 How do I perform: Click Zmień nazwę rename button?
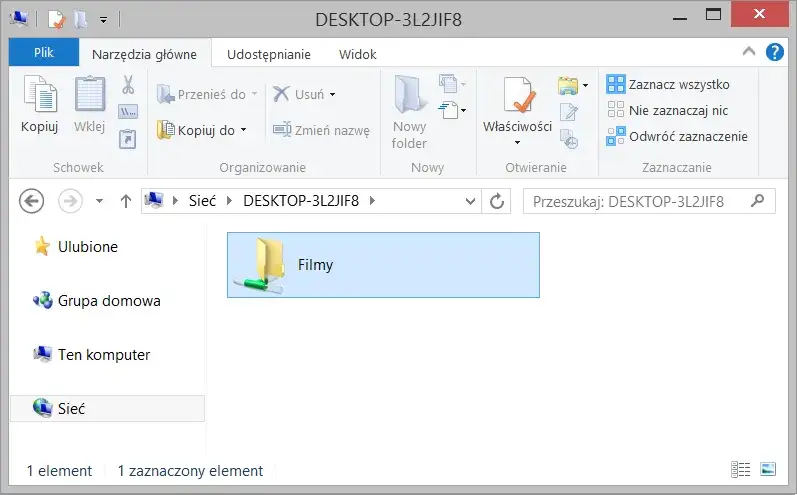(x=321, y=130)
